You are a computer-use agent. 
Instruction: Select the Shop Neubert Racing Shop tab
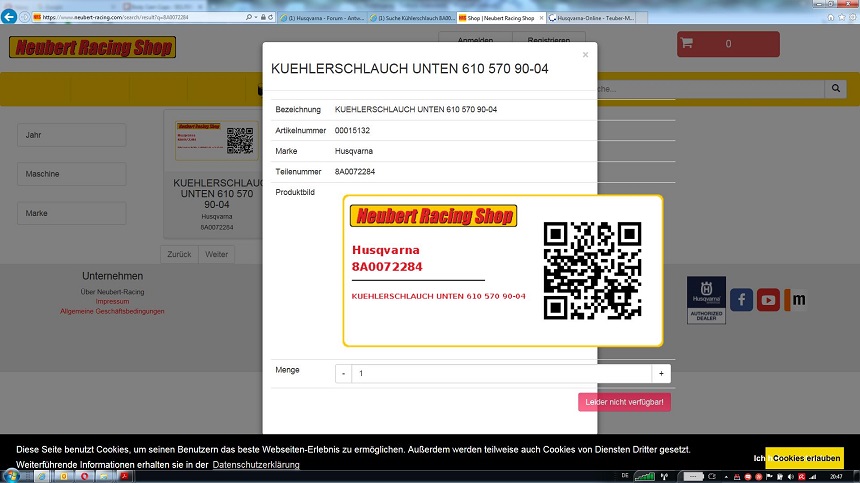[501, 18]
